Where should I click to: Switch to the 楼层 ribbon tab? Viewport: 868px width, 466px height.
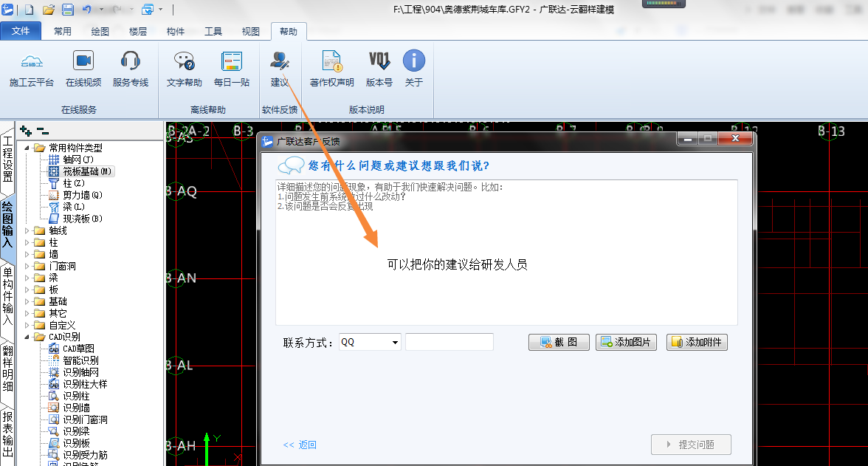pos(138,32)
